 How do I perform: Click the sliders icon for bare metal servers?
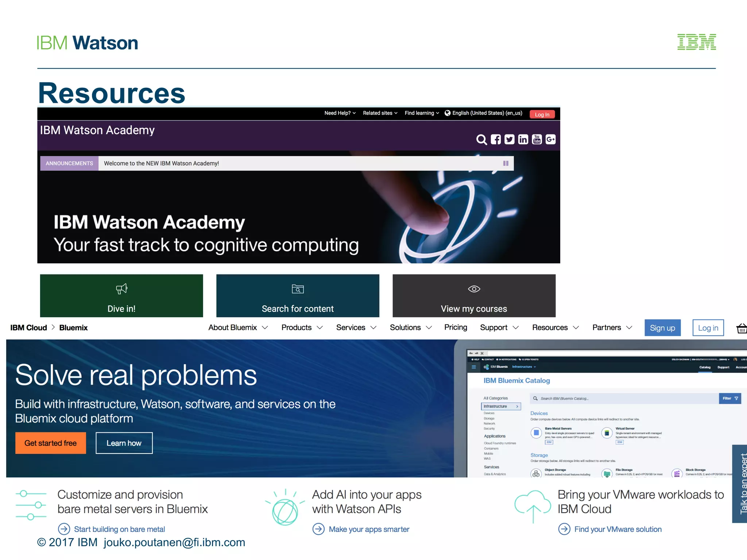click(x=31, y=505)
